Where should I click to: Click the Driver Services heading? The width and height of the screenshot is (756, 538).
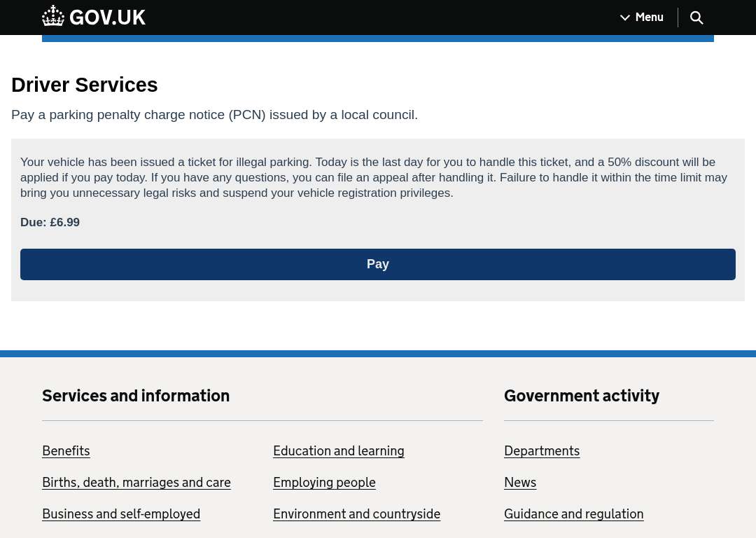85,85
